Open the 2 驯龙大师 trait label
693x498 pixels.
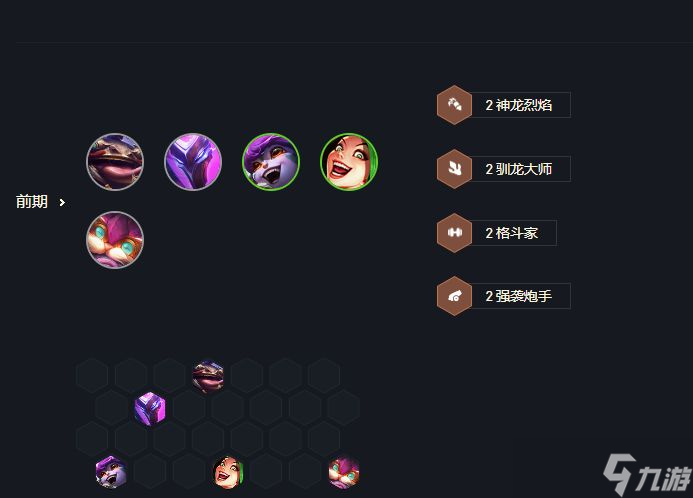(519, 169)
